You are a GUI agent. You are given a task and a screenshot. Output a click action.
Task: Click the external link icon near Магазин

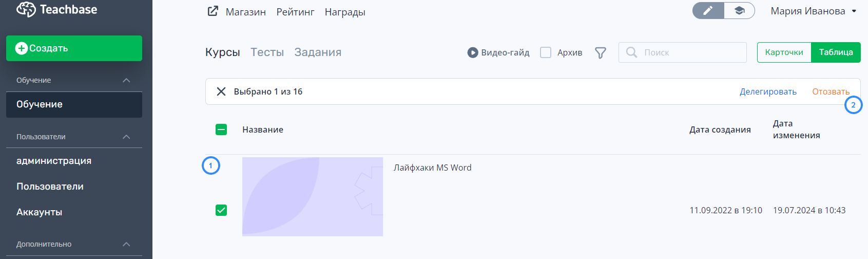213,11
